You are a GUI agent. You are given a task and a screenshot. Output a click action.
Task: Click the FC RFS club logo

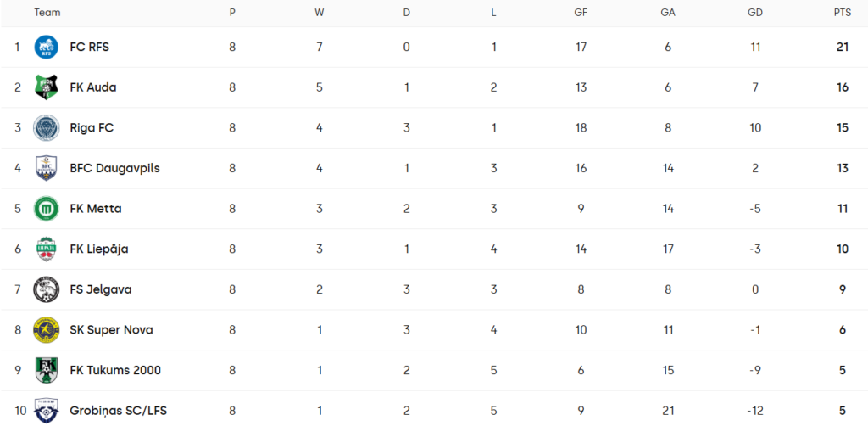46,47
